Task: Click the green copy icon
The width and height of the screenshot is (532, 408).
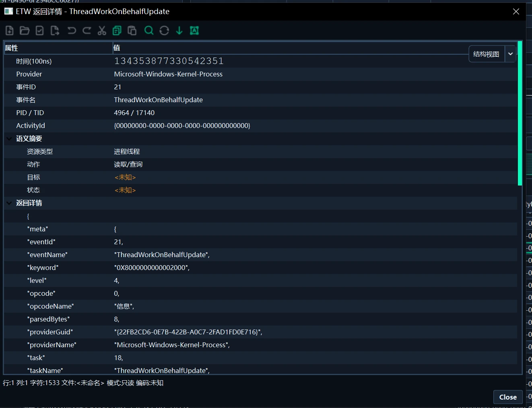Action: (x=117, y=31)
